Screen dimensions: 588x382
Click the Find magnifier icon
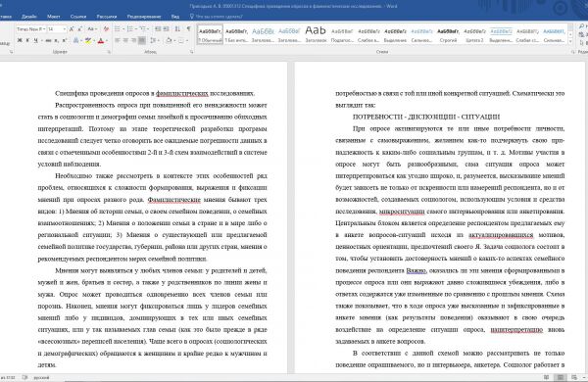click(x=581, y=25)
